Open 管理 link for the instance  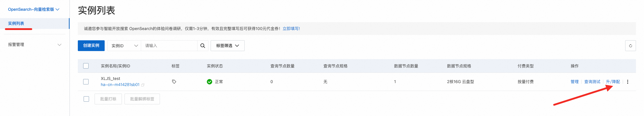[574, 82]
